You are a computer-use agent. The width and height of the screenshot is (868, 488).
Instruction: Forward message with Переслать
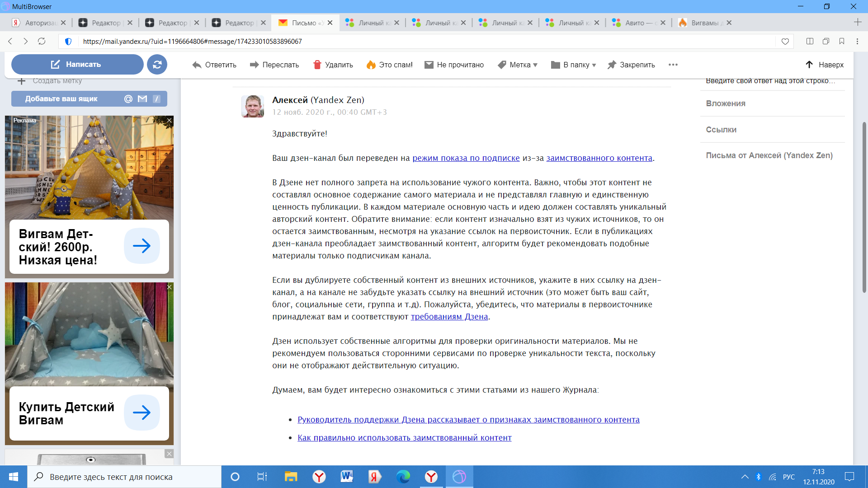pyautogui.click(x=274, y=65)
